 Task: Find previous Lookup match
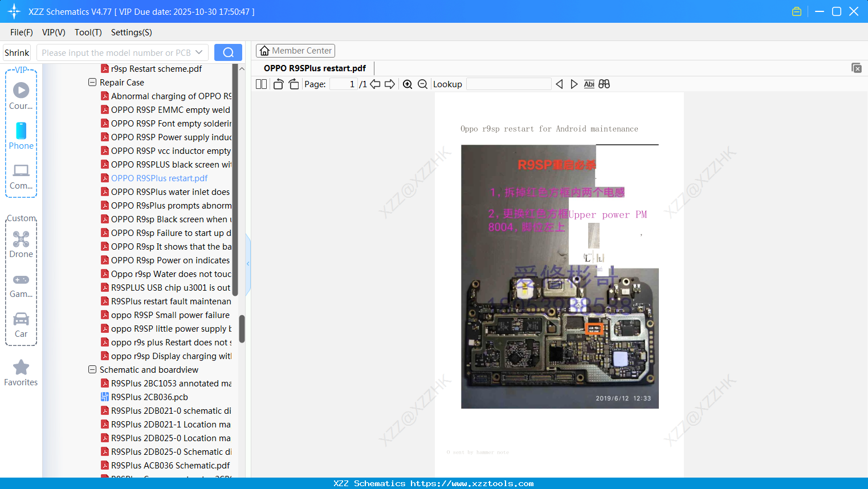[x=559, y=84]
